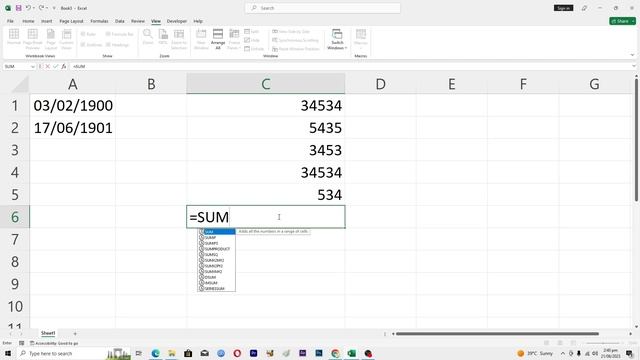
Task: Open the Freeze Panes dropdown
Action: pyautogui.click(x=234, y=39)
